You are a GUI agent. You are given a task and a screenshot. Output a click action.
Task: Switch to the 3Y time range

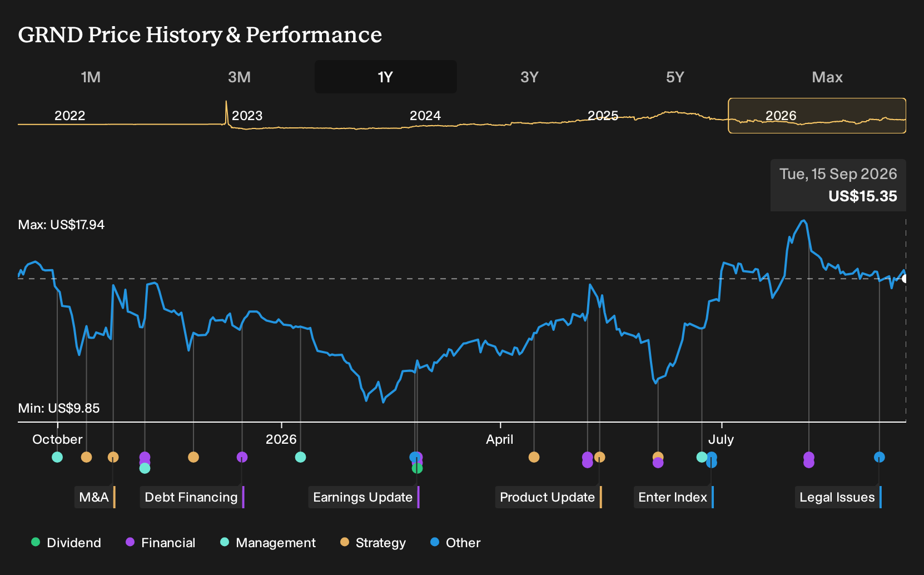(x=529, y=77)
